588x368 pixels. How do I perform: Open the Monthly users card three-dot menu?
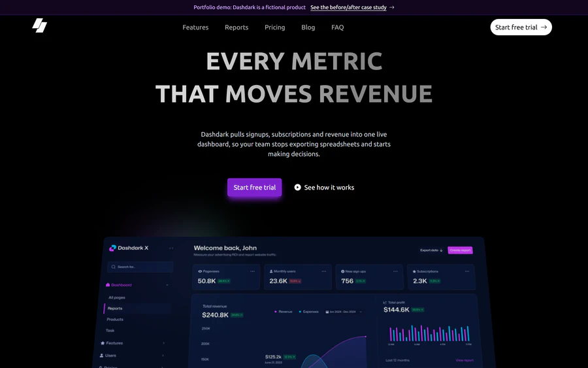point(323,271)
